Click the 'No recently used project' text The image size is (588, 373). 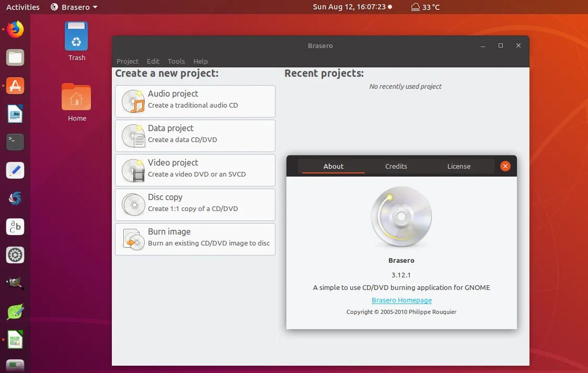coord(406,86)
